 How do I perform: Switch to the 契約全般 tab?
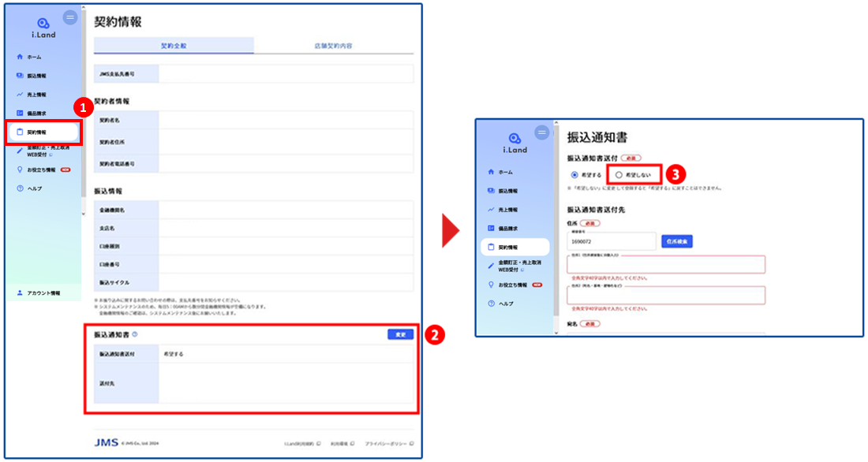[x=174, y=46]
